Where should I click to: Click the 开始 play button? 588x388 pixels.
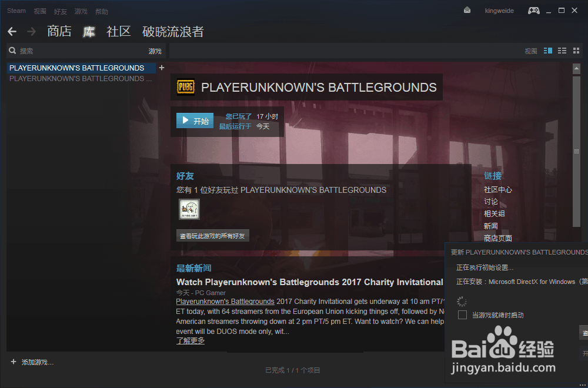click(x=195, y=121)
